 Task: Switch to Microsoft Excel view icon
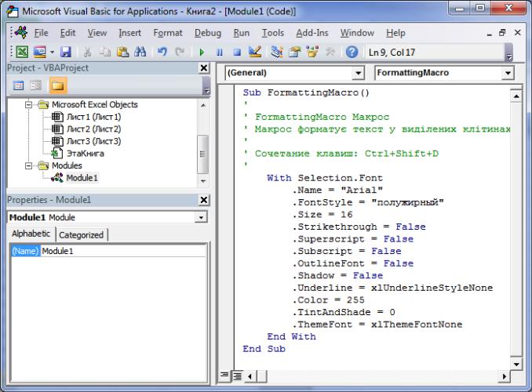[x=22, y=52]
